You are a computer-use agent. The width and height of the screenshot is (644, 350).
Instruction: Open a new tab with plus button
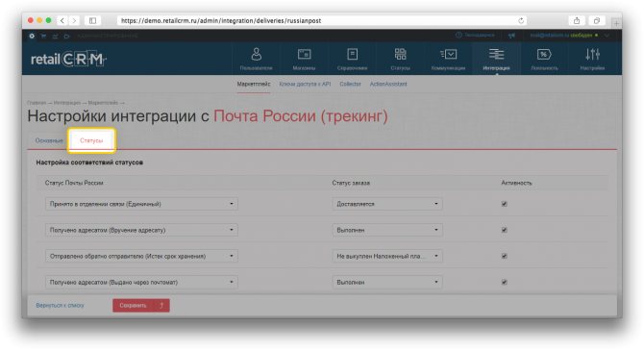[x=616, y=23]
